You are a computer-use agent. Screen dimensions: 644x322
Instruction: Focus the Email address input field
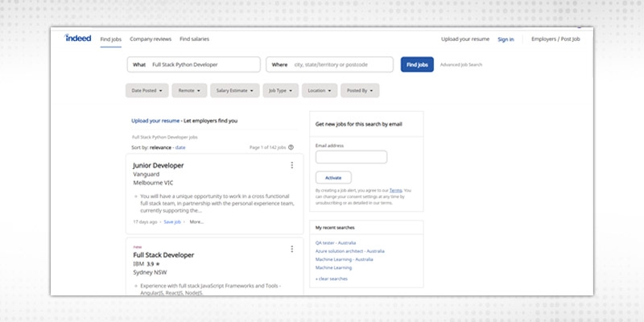[x=351, y=157]
